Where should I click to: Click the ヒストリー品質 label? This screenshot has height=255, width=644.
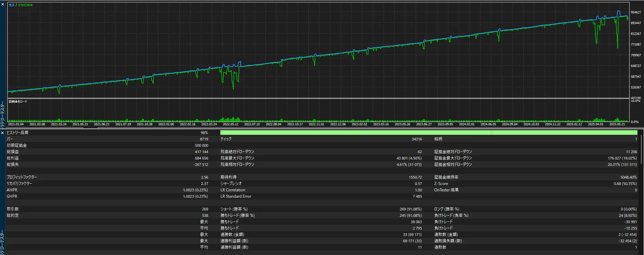click(x=17, y=133)
